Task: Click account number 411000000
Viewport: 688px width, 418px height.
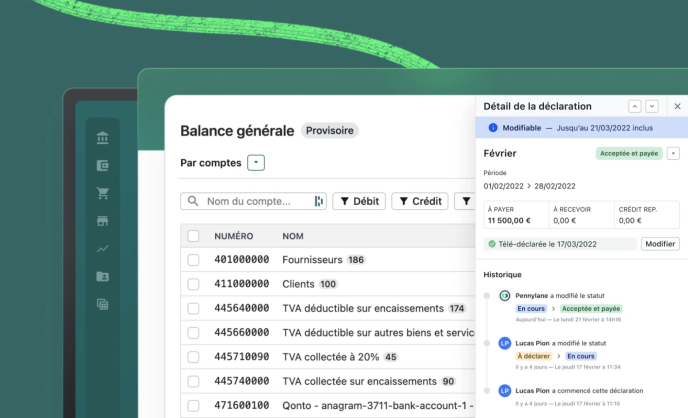Action: coord(241,284)
